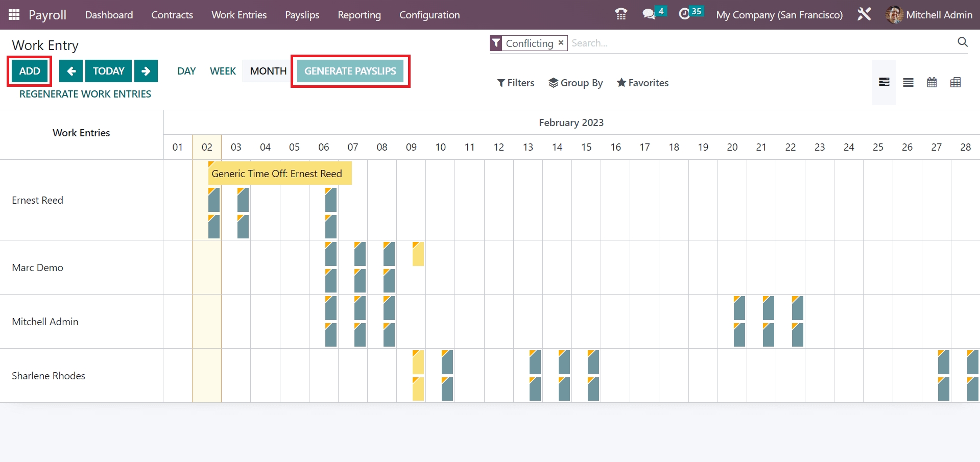Go to previous period with left arrow
Viewport: 980px width, 462px height.
(x=71, y=71)
